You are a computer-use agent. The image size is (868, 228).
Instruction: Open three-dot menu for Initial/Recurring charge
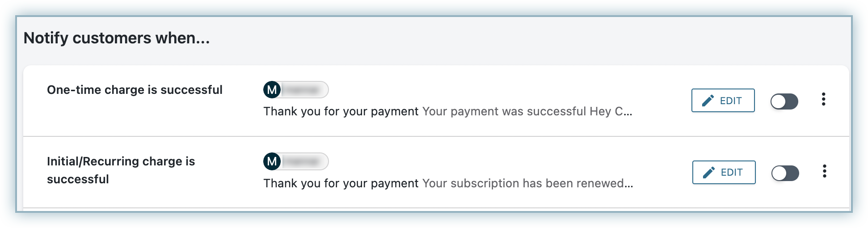824,171
